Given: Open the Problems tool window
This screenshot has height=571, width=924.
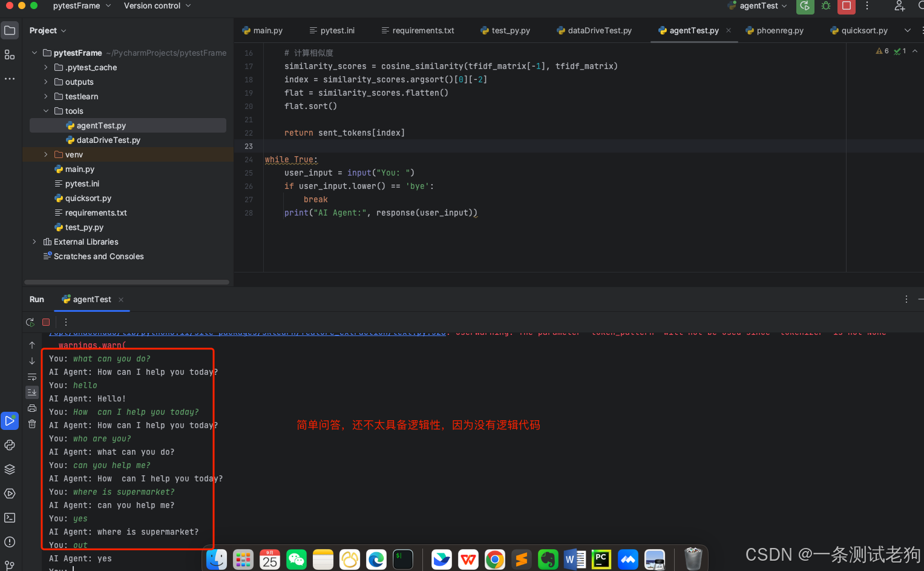Looking at the screenshot, I should pyautogui.click(x=10, y=541).
